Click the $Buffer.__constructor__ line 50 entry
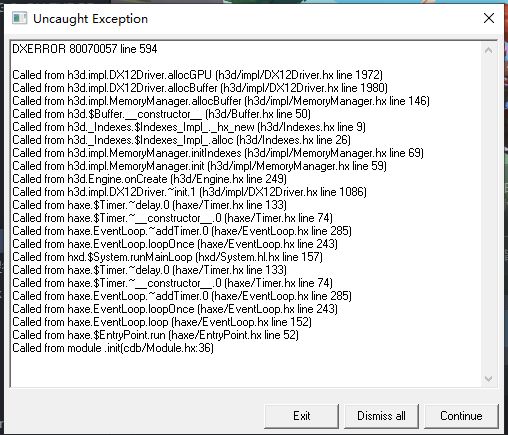This screenshot has height=435, width=508. pos(162,114)
